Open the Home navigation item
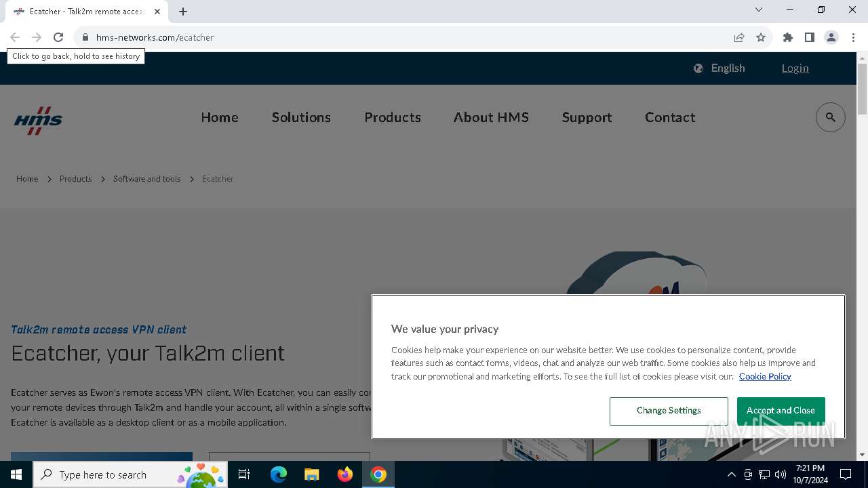The image size is (868, 488). point(220,117)
